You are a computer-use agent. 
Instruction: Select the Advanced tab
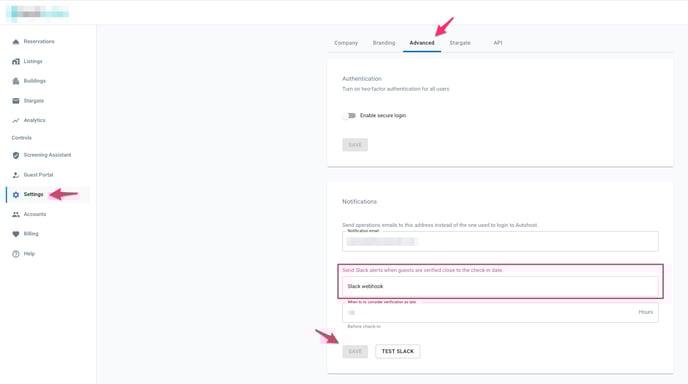coord(422,43)
